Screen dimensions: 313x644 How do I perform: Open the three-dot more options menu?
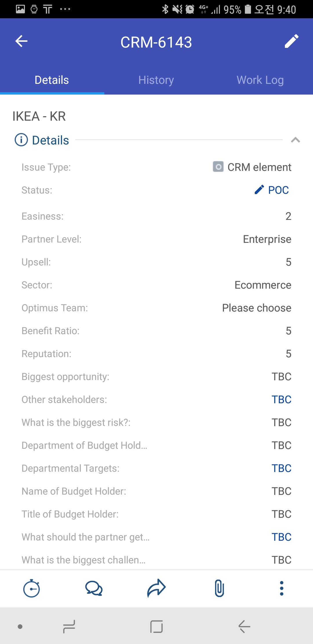click(281, 588)
